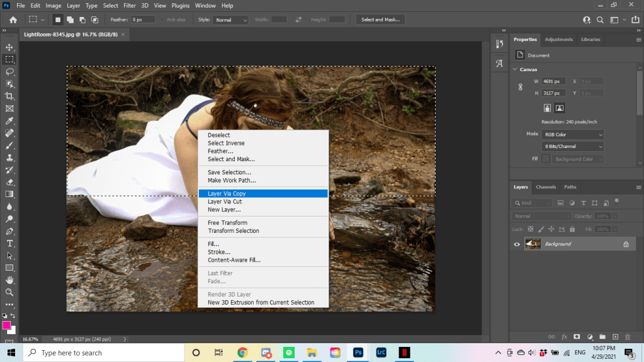
Task: Click the Create new layer icon
Action: pyautogui.click(x=616, y=337)
